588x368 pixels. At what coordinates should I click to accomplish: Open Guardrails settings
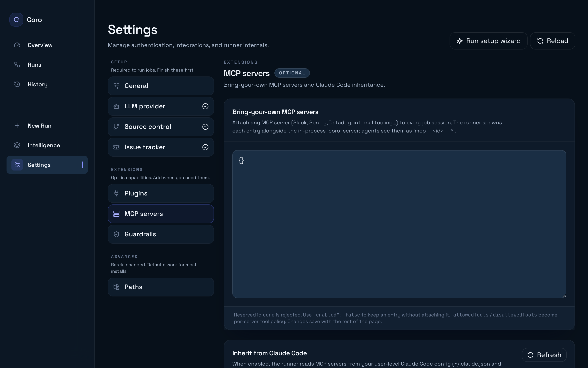161,234
